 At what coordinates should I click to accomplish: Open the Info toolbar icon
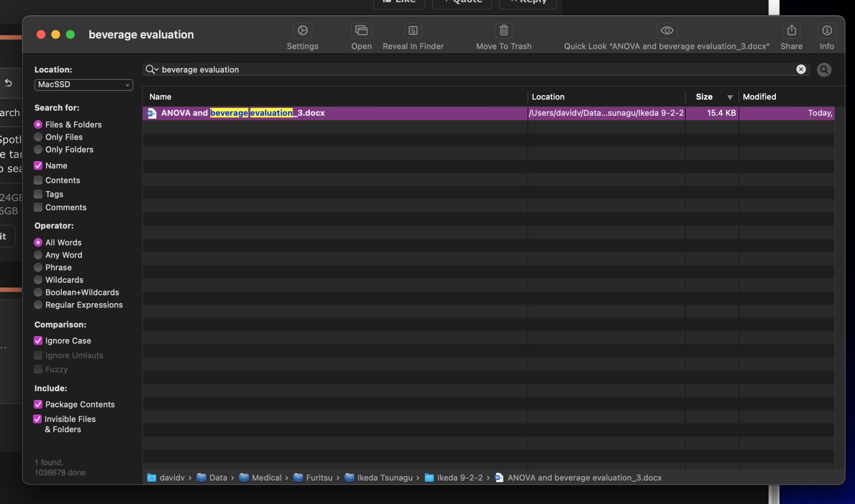point(826,30)
